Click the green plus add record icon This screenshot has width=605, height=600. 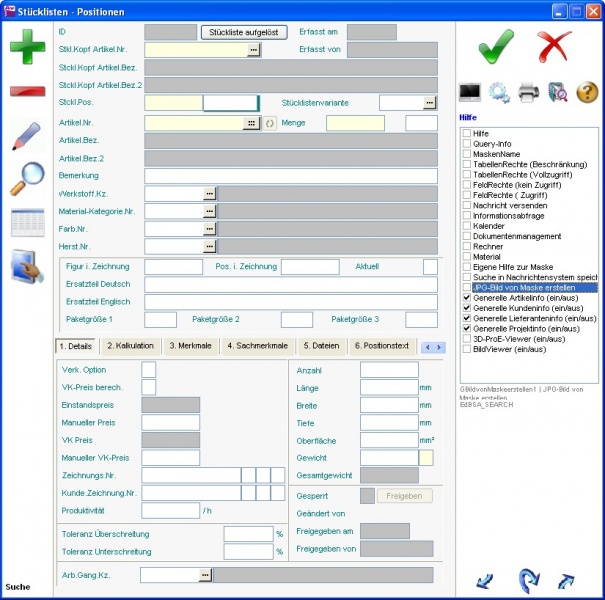pyautogui.click(x=28, y=48)
